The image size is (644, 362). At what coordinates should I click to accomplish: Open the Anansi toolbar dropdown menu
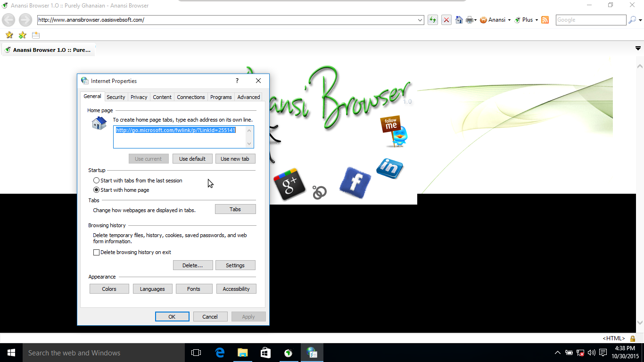click(496, 20)
